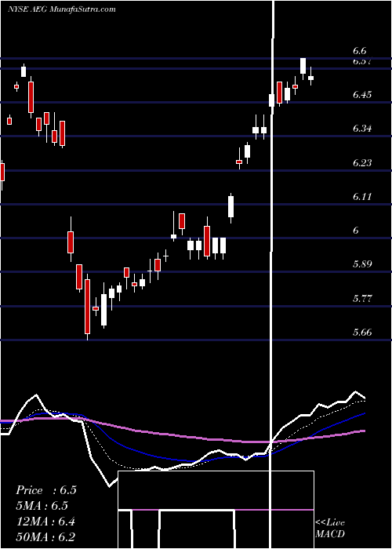392x549 pixels.
Task: Click the tall red candle at the 5.66 low
Action: (x=87, y=307)
